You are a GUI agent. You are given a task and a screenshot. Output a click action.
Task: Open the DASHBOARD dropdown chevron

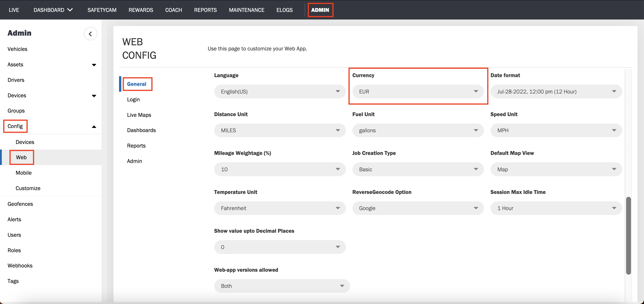coord(70,10)
